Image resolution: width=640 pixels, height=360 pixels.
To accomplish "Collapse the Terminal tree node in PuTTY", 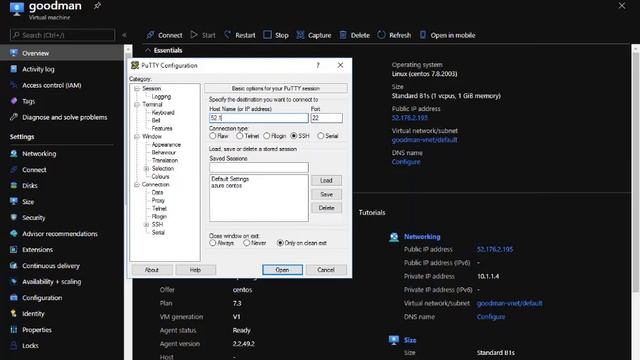I will coord(137,104).
